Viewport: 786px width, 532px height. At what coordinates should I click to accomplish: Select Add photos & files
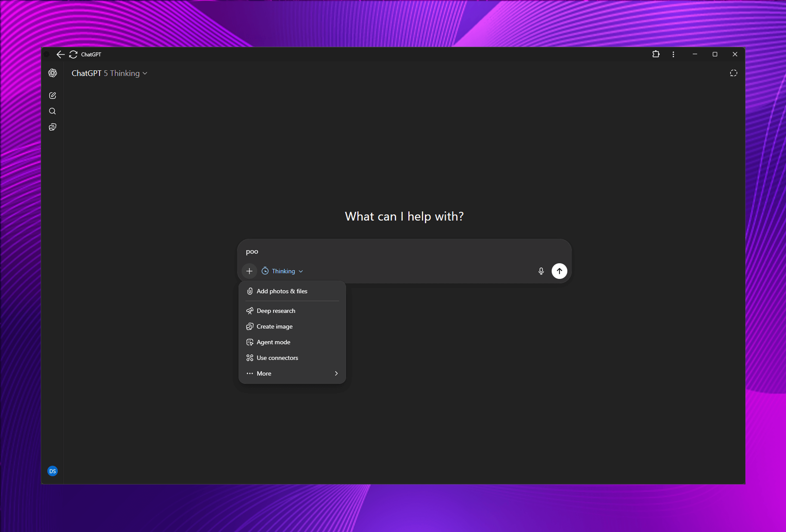coord(281,291)
